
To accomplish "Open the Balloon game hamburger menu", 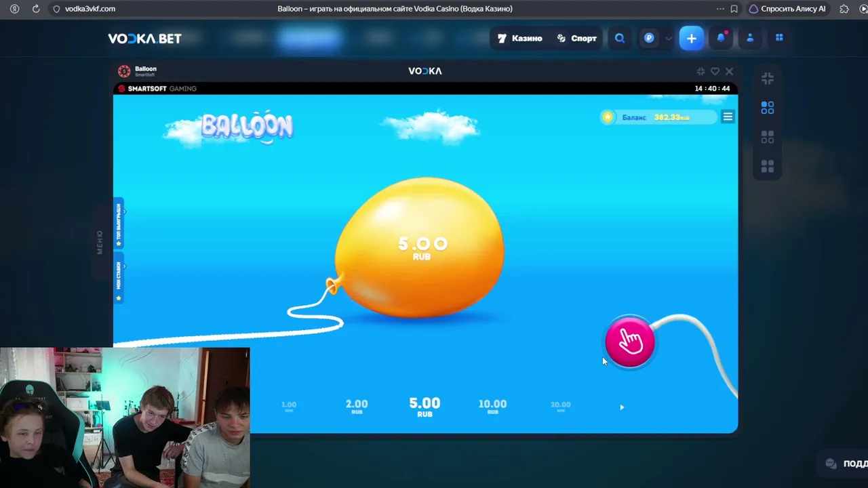I will coord(728,117).
